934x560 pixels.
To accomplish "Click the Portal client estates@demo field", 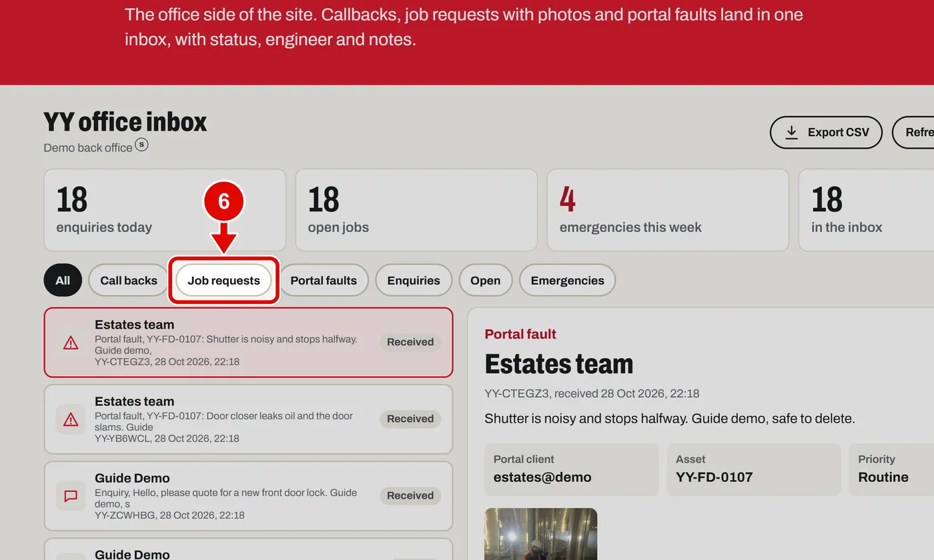I will 572,469.
